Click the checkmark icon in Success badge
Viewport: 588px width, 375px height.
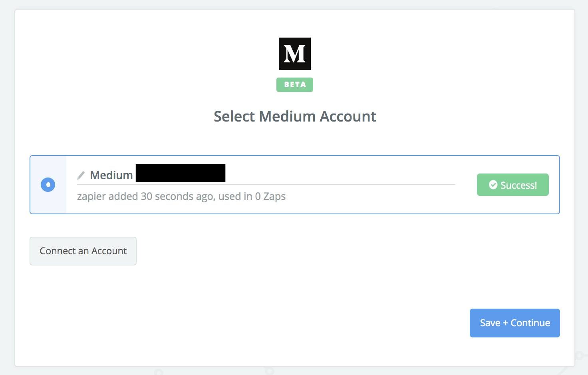tap(493, 185)
